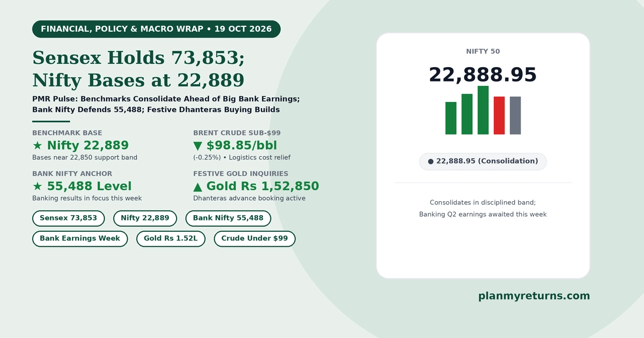Click the Bank Nifty 55,488 tag pill
Image resolution: width=644 pixels, height=338 pixels.
pyautogui.click(x=228, y=218)
